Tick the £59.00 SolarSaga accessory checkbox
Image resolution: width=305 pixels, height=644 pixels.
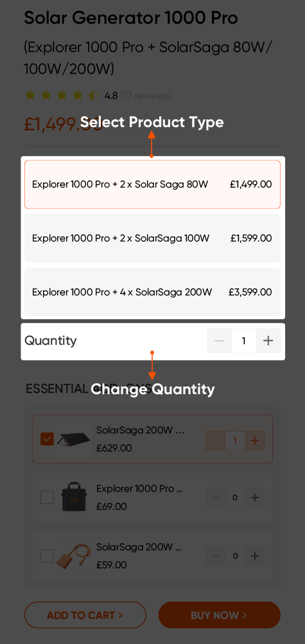pyautogui.click(x=48, y=556)
